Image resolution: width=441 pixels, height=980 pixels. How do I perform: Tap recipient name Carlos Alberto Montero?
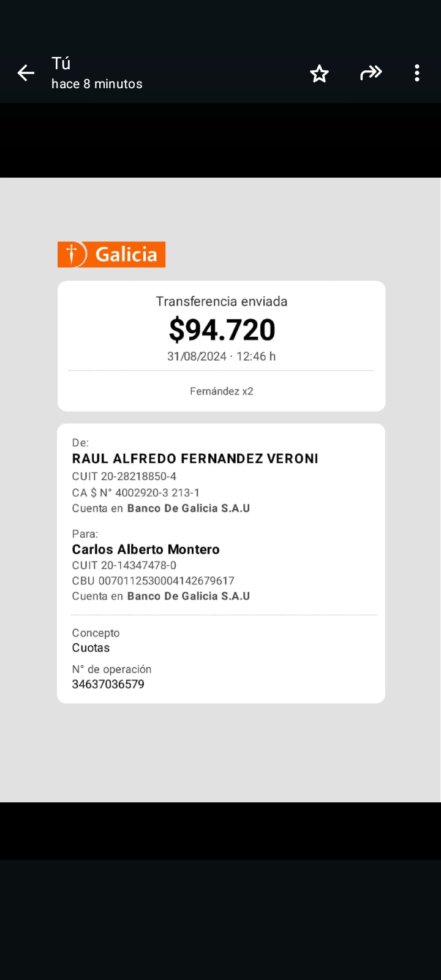[146, 549]
